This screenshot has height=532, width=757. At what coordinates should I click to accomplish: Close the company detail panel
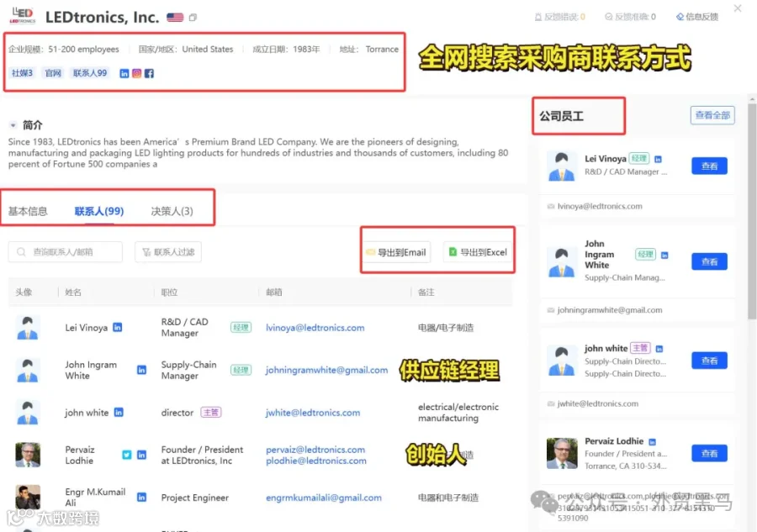click(x=738, y=8)
